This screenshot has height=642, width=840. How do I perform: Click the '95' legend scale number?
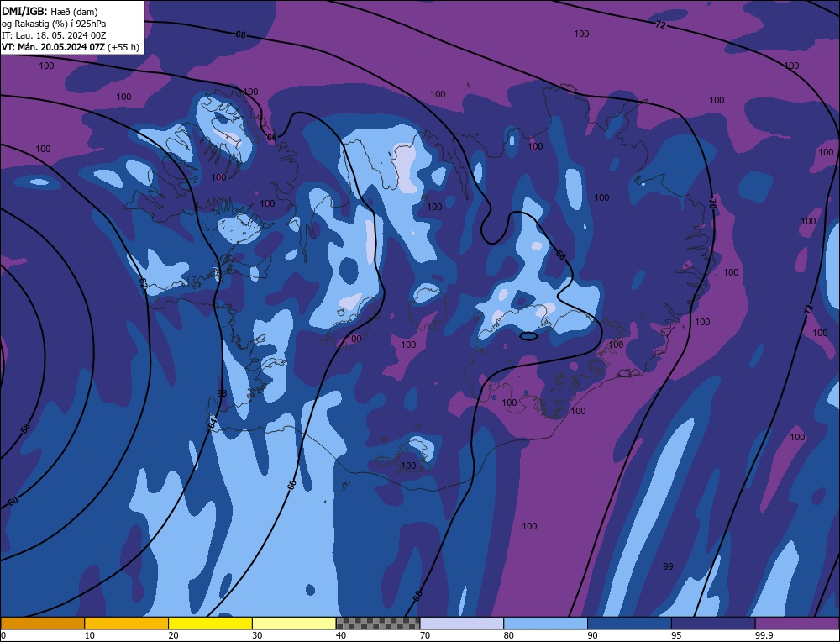(676, 635)
